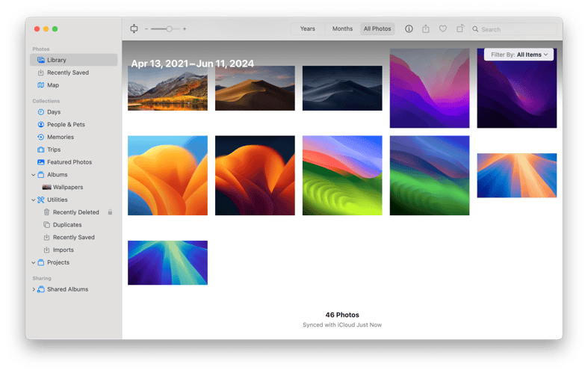Collapse the Projects section chevron
588x373 pixels.
34,262
